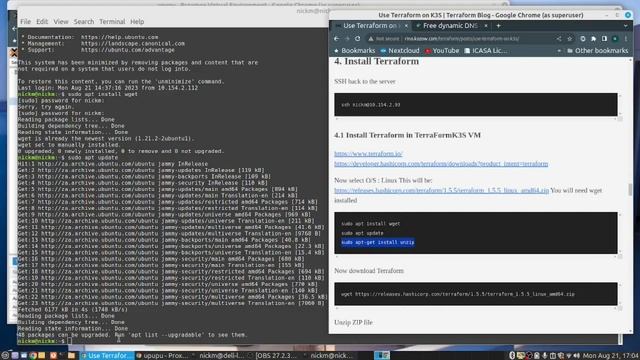Click 'Unzip ZIP file' text

click(353, 322)
